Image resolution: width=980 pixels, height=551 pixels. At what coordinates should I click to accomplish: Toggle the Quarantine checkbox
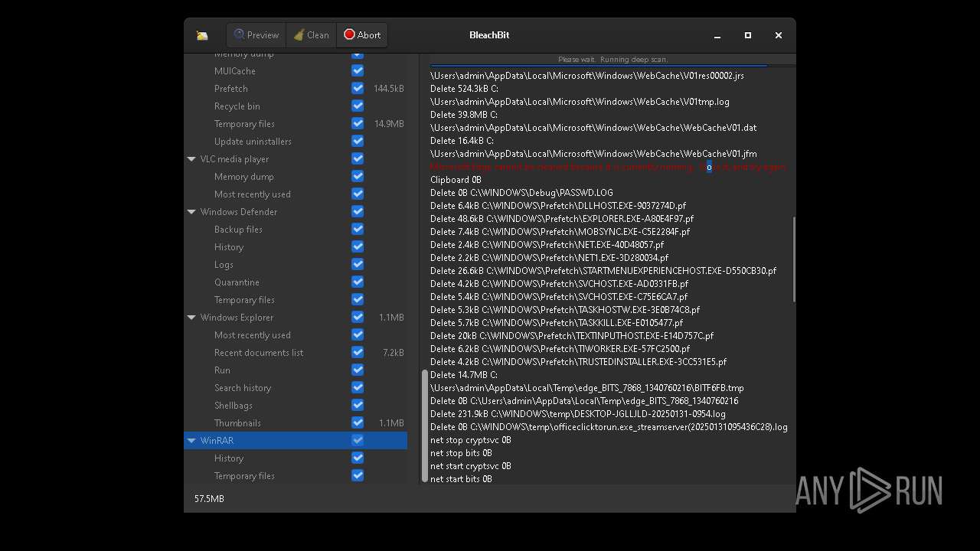tap(358, 282)
